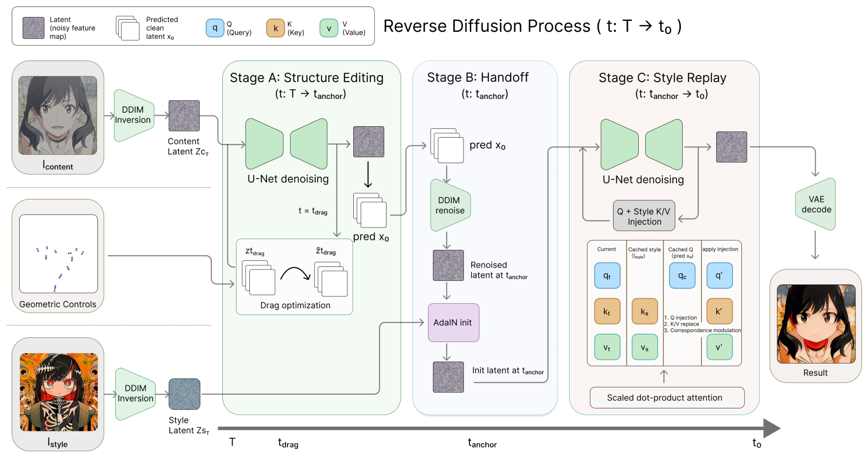Image resolution: width=868 pixels, height=458 pixels.
Task: Select the Content Latent ZcT noise square
Action: point(184,116)
